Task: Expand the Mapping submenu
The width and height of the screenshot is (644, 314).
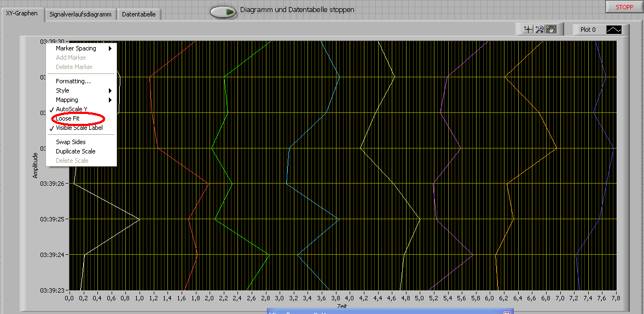Action: [x=82, y=100]
